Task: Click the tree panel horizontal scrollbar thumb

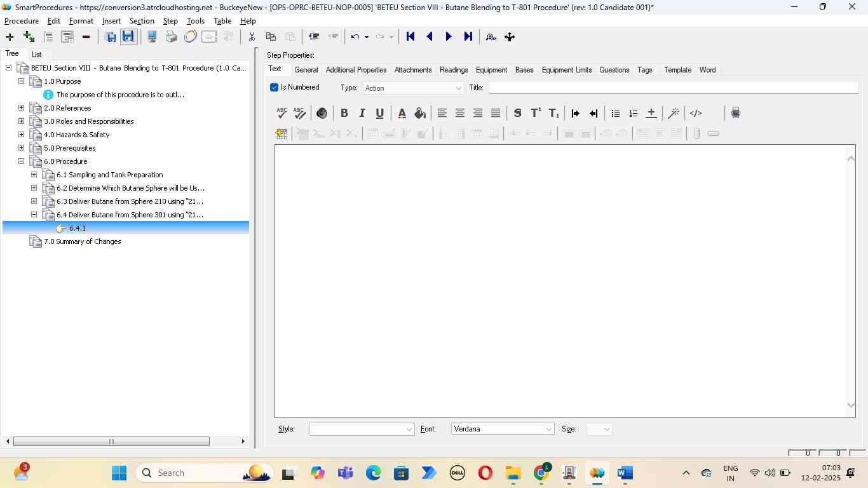Action: pyautogui.click(x=111, y=442)
